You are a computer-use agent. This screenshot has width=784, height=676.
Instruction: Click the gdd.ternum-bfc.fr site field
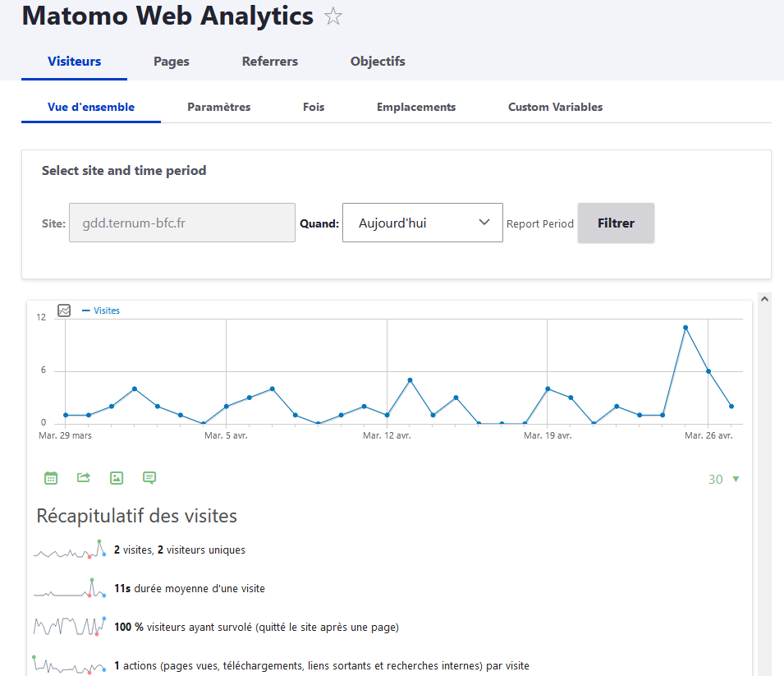[x=181, y=222]
